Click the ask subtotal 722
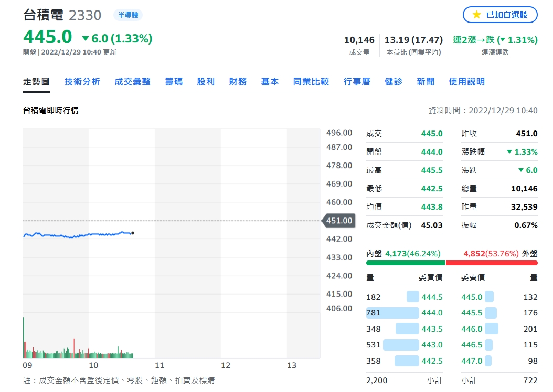Viewport: 553px width, 392px height. (530, 380)
